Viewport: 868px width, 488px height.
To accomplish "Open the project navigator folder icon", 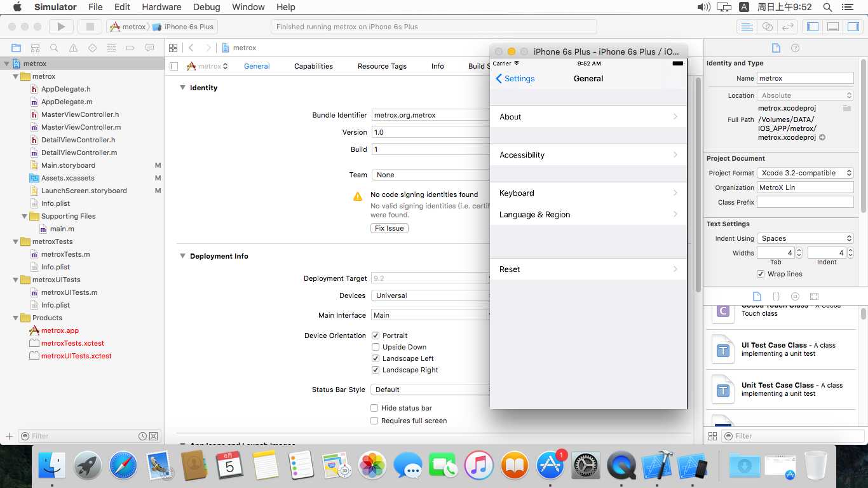I will point(16,48).
